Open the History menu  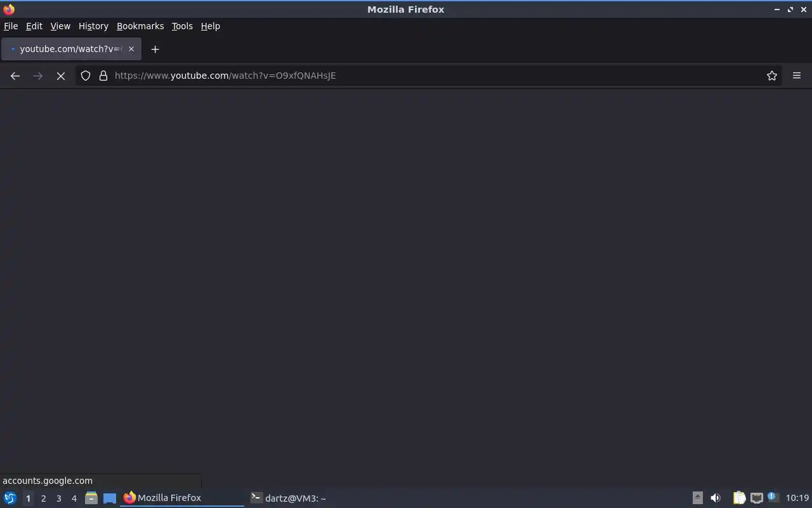click(x=93, y=26)
